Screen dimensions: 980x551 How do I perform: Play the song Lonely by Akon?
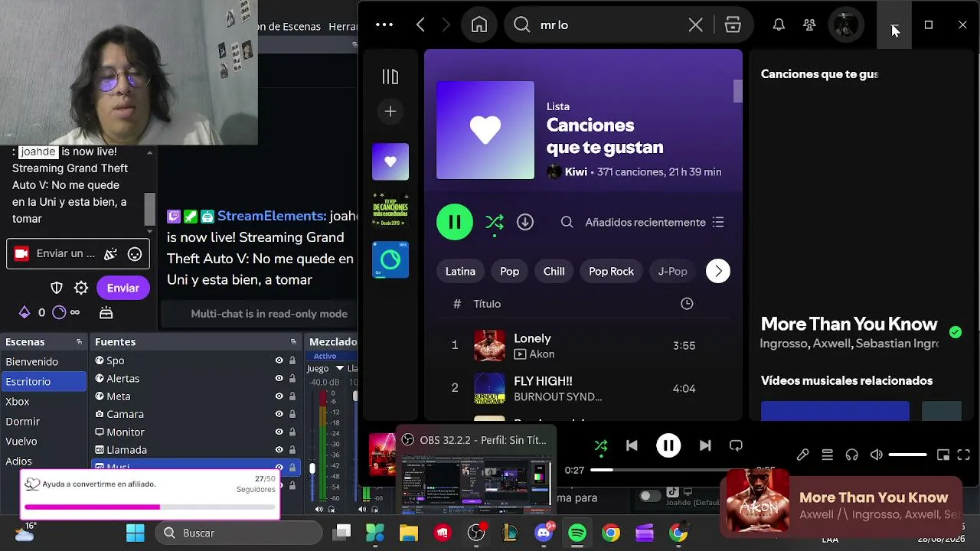(x=582, y=345)
